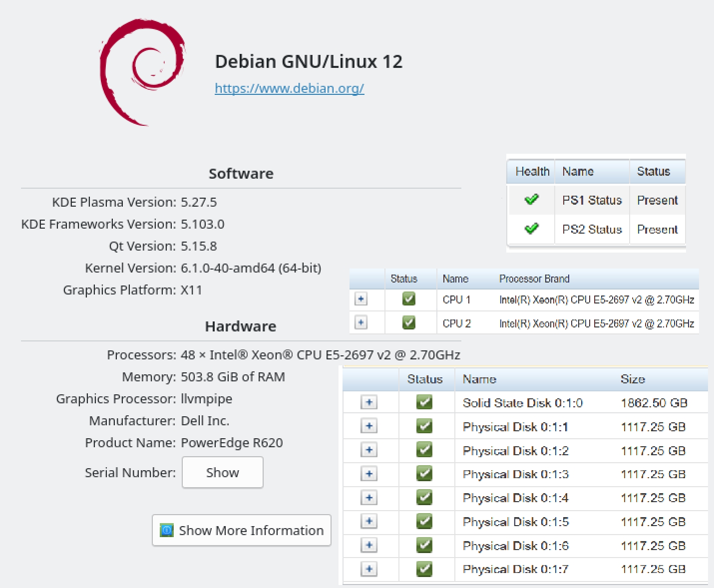Viewport: 714px width, 588px height.
Task: Click Health column header in power supply table
Action: (532, 172)
